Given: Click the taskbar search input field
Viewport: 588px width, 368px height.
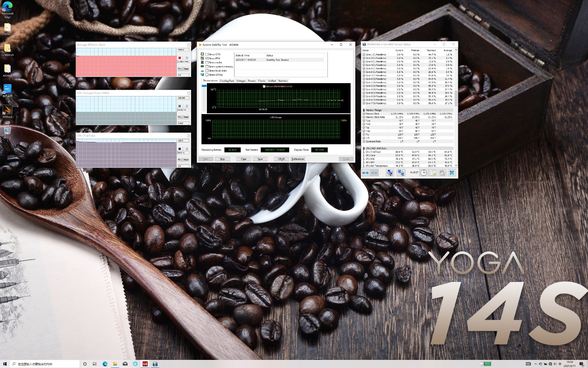Looking at the screenshot, I should (44, 364).
